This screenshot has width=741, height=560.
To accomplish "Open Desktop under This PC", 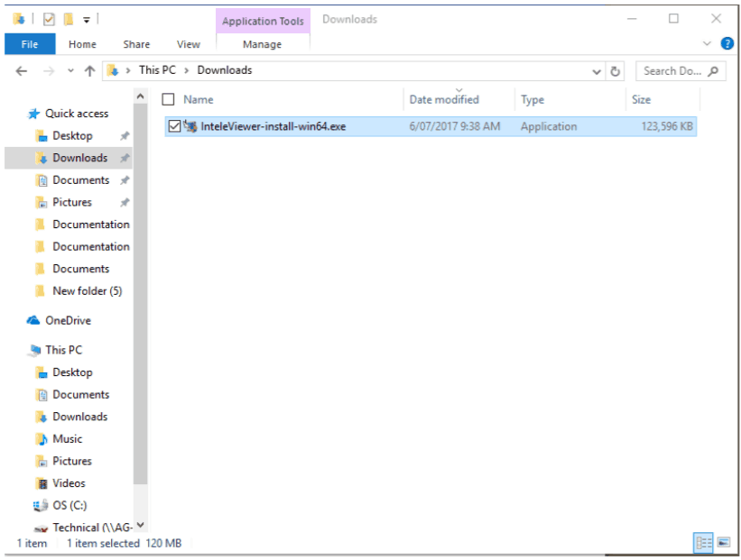I will (x=72, y=372).
